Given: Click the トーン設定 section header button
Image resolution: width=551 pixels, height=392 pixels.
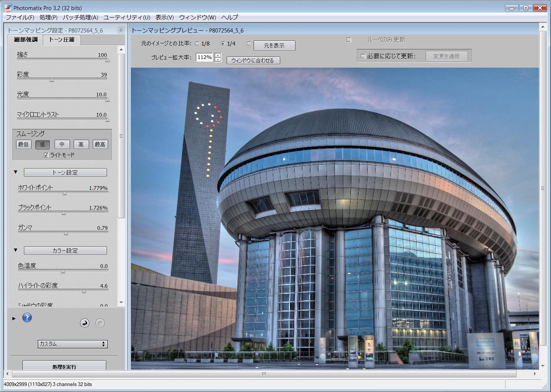Looking at the screenshot, I should pos(65,172).
